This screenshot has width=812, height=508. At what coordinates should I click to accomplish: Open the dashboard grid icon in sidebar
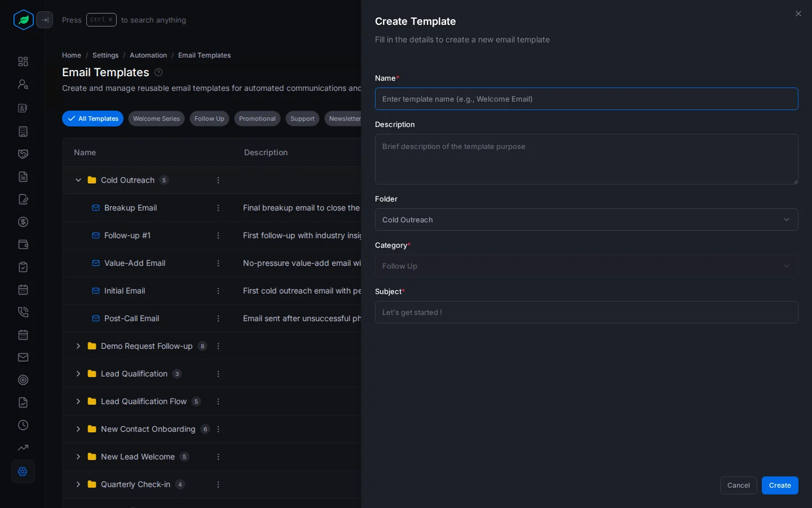[x=23, y=62]
